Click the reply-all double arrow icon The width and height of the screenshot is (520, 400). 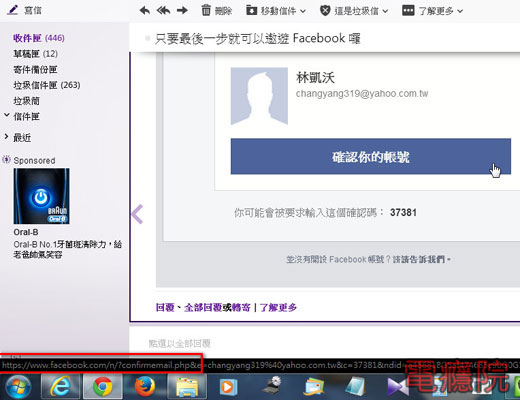[x=163, y=11]
